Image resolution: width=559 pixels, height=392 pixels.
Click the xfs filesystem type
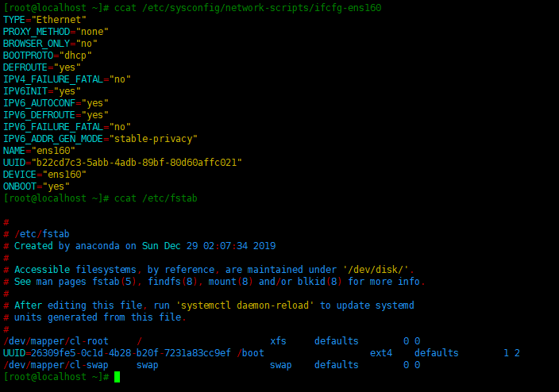pyautogui.click(x=279, y=341)
